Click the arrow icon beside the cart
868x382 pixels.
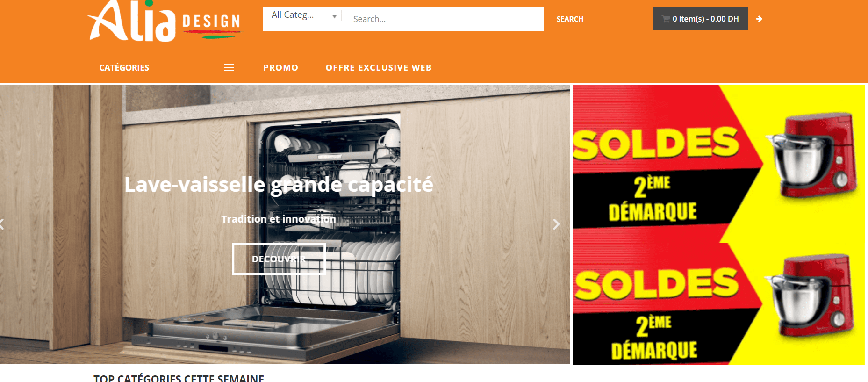(759, 19)
